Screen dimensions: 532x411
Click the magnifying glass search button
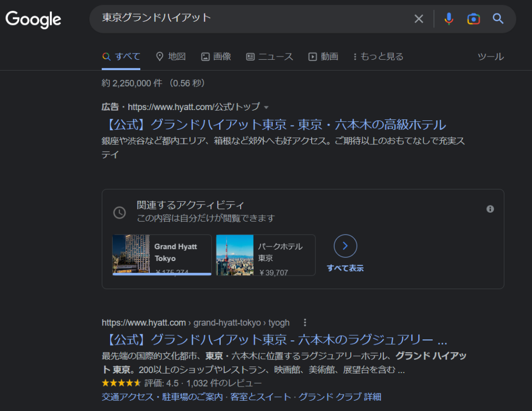tap(498, 19)
